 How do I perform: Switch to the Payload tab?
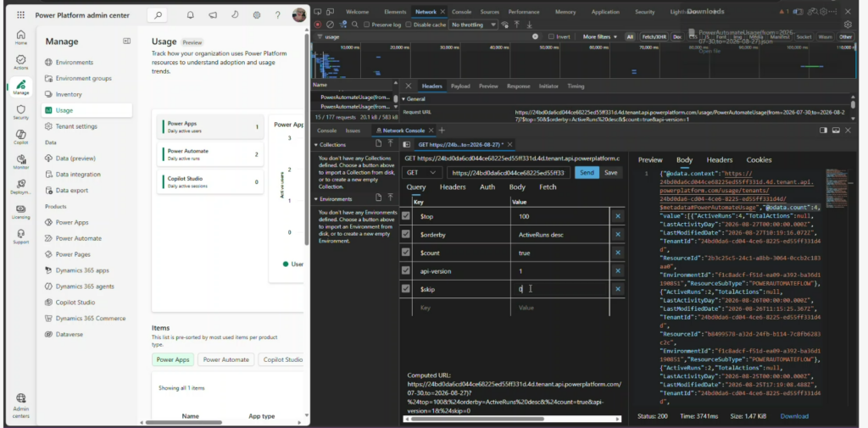click(460, 86)
